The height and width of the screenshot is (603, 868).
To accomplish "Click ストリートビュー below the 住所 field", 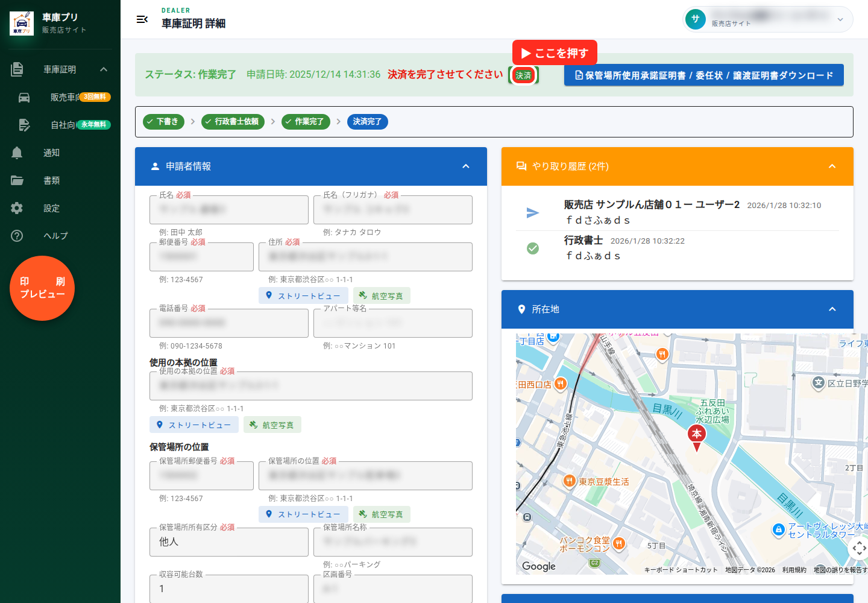I will [303, 296].
